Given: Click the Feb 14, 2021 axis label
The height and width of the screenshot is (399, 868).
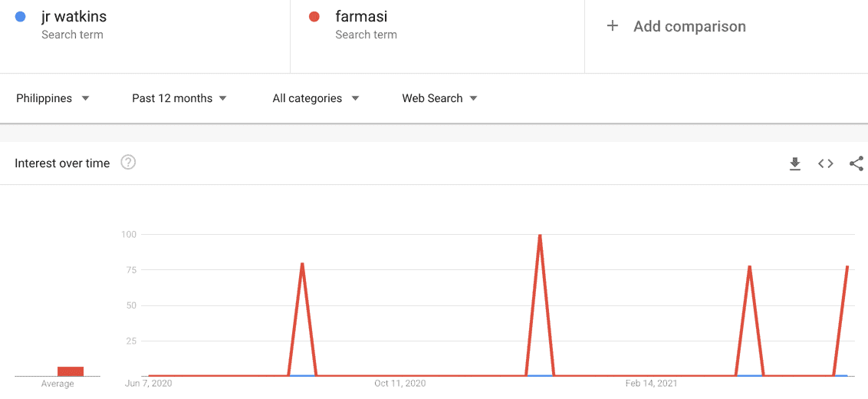Looking at the screenshot, I should coord(652,384).
